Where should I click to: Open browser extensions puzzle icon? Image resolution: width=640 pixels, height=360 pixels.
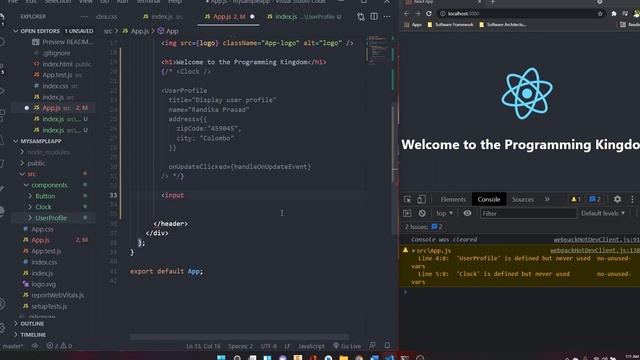pyautogui.click(x=613, y=13)
